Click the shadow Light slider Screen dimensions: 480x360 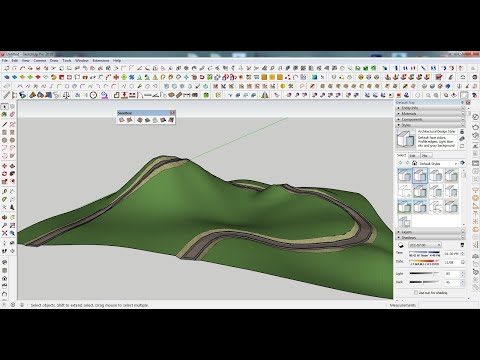[x=425, y=274]
